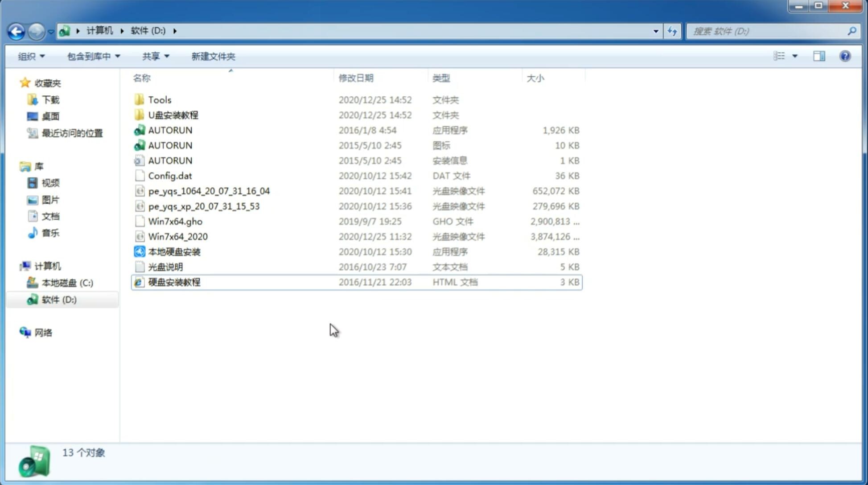Open 硬盘安装教程 HTML document
This screenshot has height=485, width=868.
point(174,282)
